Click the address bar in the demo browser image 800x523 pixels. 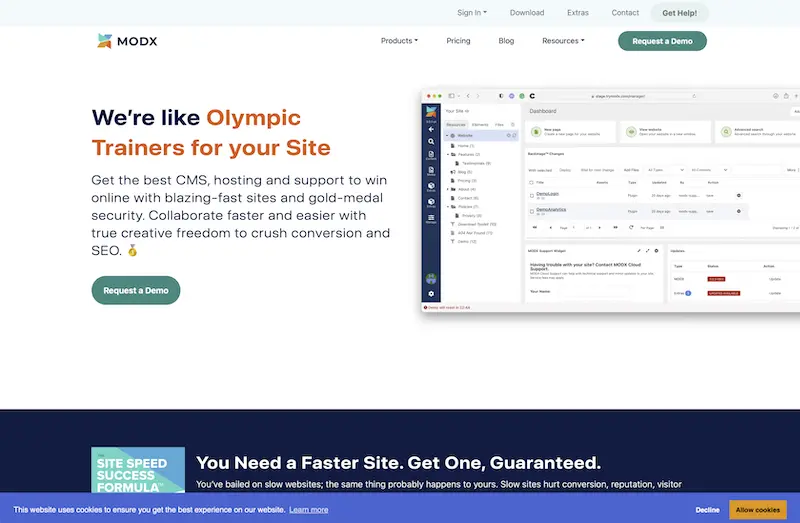click(618, 96)
